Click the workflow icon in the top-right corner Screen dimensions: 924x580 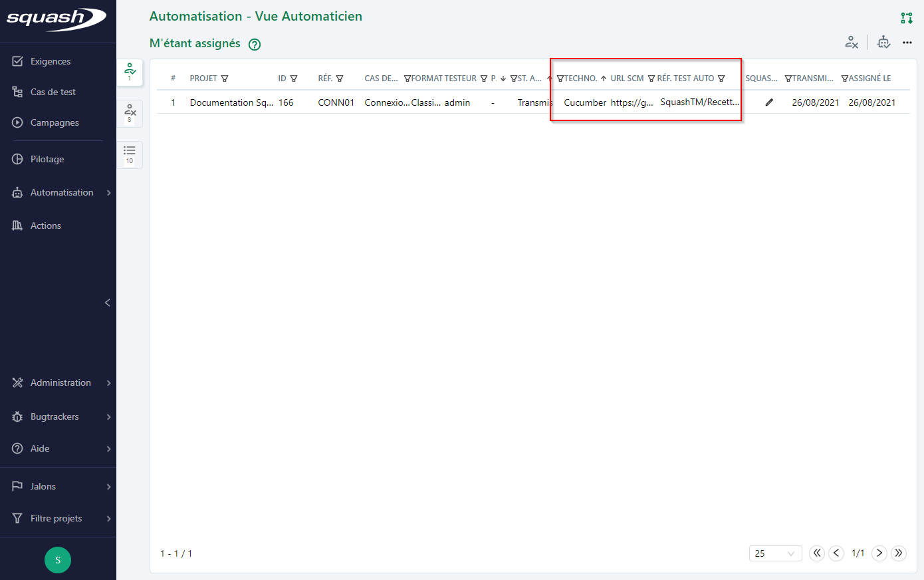[906, 18]
